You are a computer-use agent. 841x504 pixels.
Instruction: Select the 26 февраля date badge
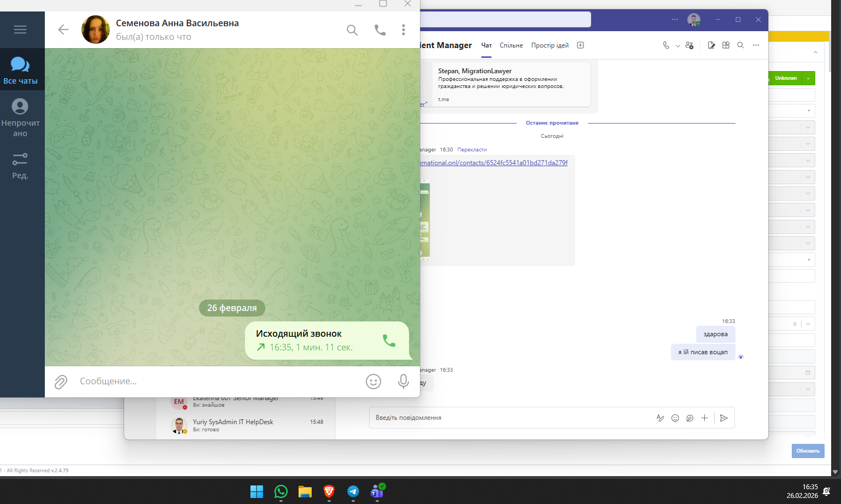pyautogui.click(x=232, y=308)
